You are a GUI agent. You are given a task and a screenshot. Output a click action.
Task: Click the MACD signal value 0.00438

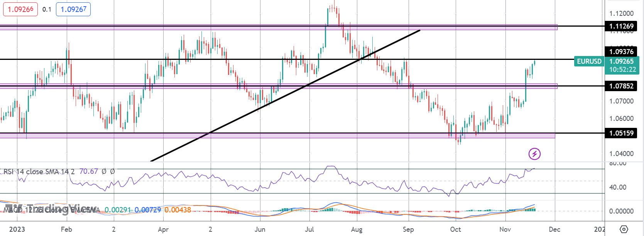click(177, 210)
